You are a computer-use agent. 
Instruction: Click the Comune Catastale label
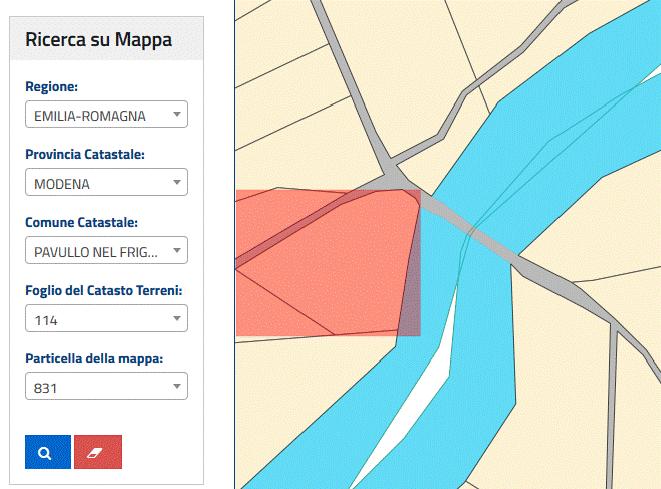(x=81, y=222)
